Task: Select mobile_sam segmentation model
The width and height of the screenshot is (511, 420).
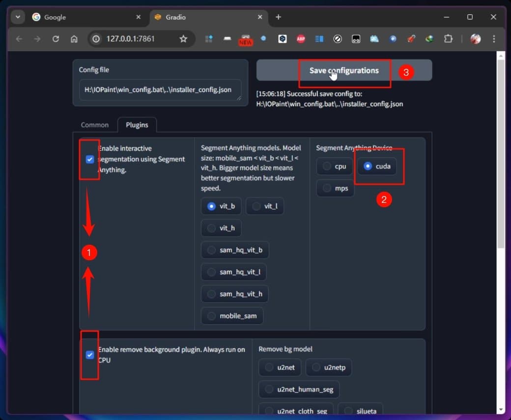Action: (232, 316)
